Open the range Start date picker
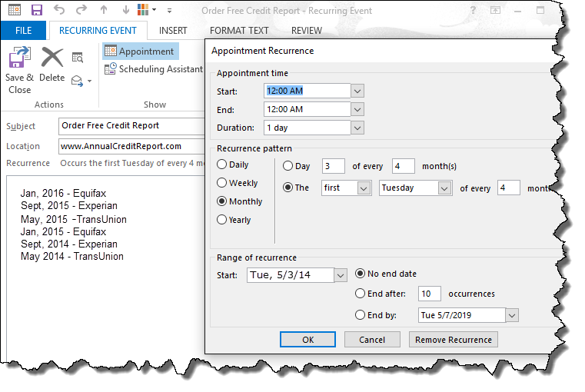The width and height of the screenshot is (585, 392). point(341,275)
